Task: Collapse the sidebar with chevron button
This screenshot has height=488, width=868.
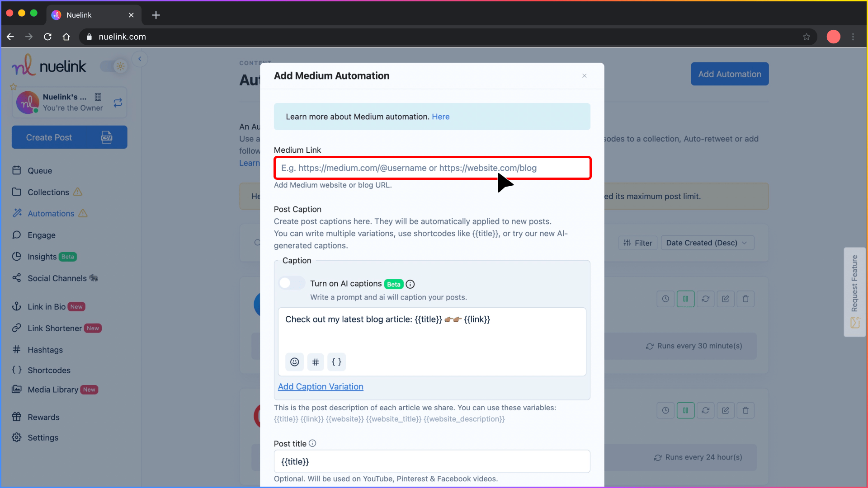Action: 140,59
